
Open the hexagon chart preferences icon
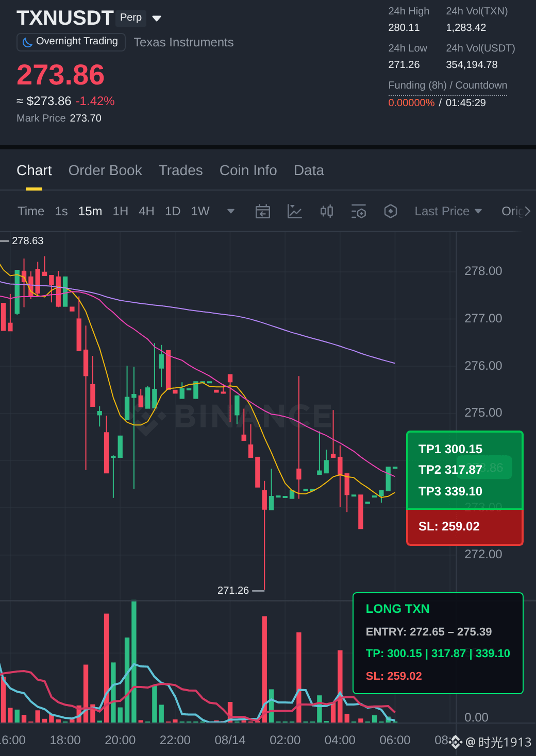(x=391, y=211)
